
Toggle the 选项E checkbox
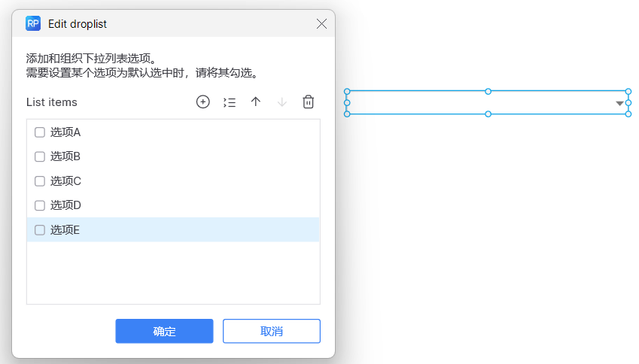pos(40,230)
